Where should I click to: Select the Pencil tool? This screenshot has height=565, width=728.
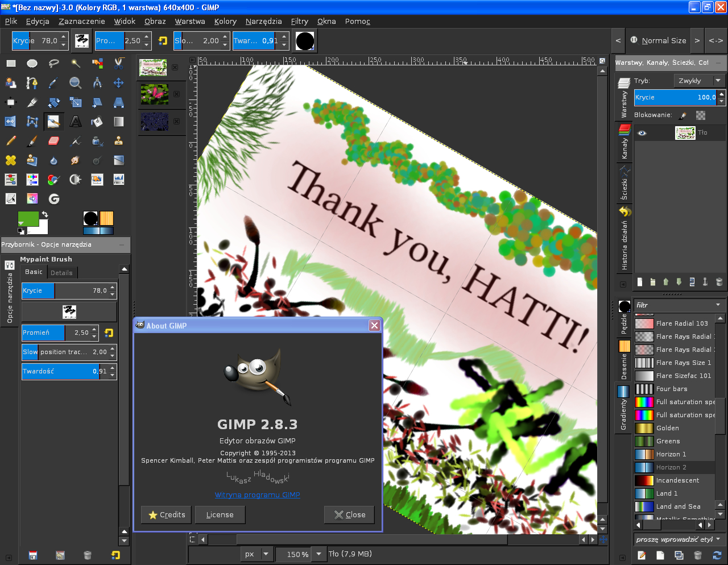coord(11,140)
